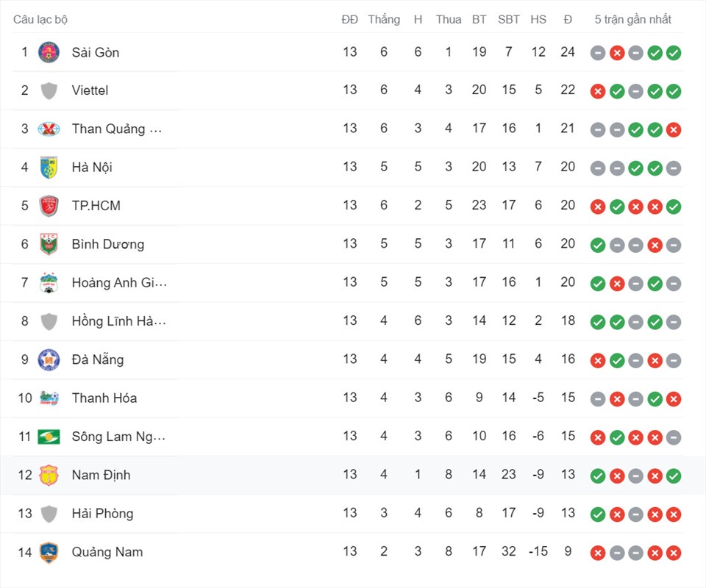This screenshot has height=588, width=706.
Task: Click the Bình Dương club crest
Action: [x=49, y=244]
